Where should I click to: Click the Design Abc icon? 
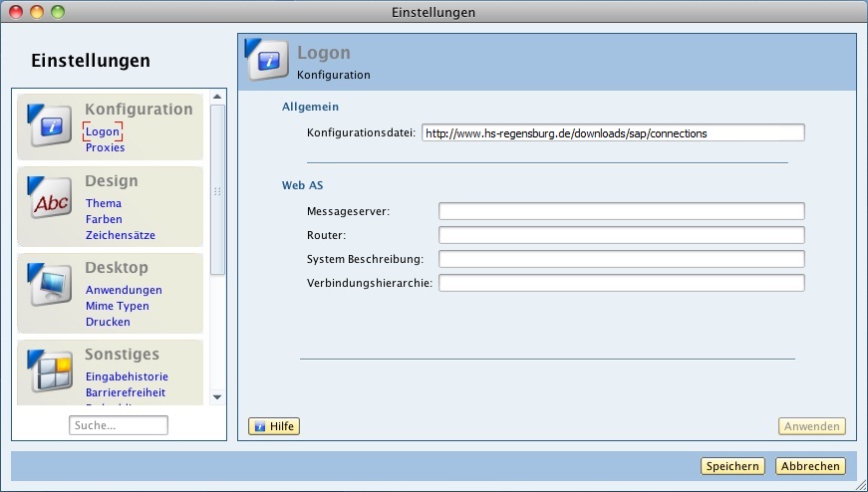click(50, 200)
